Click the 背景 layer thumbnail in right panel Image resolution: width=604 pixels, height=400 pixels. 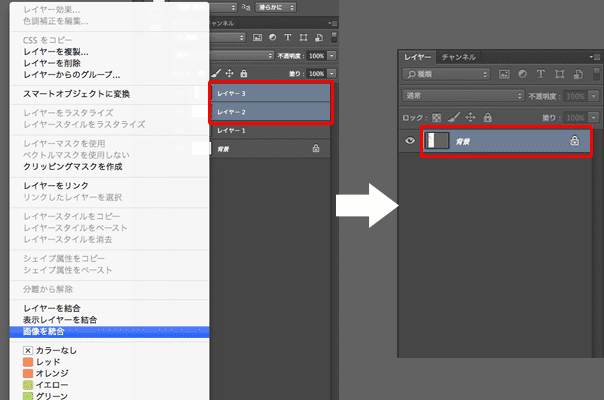tap(435, 141)
